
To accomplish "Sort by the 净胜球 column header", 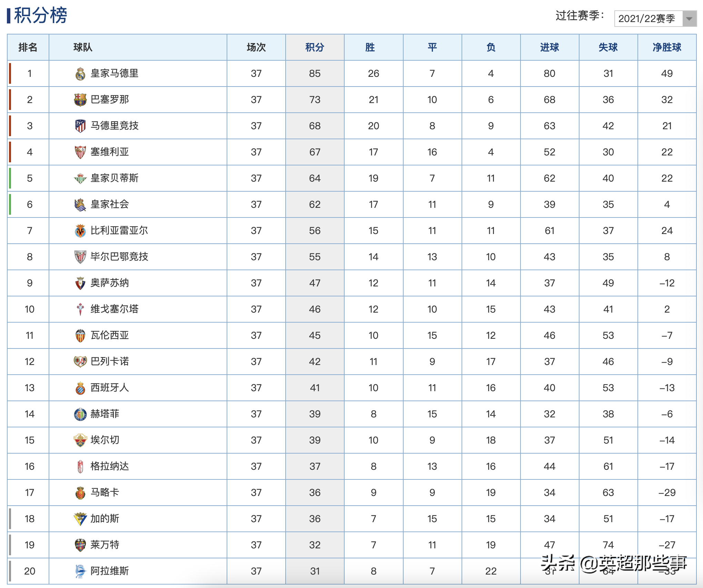I will pos(667,47).
